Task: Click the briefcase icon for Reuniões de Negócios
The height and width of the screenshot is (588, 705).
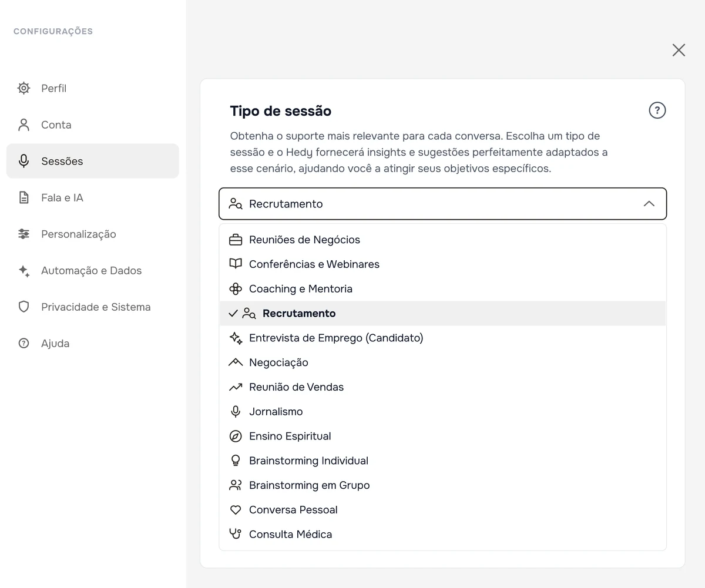Action: [236, 240]
